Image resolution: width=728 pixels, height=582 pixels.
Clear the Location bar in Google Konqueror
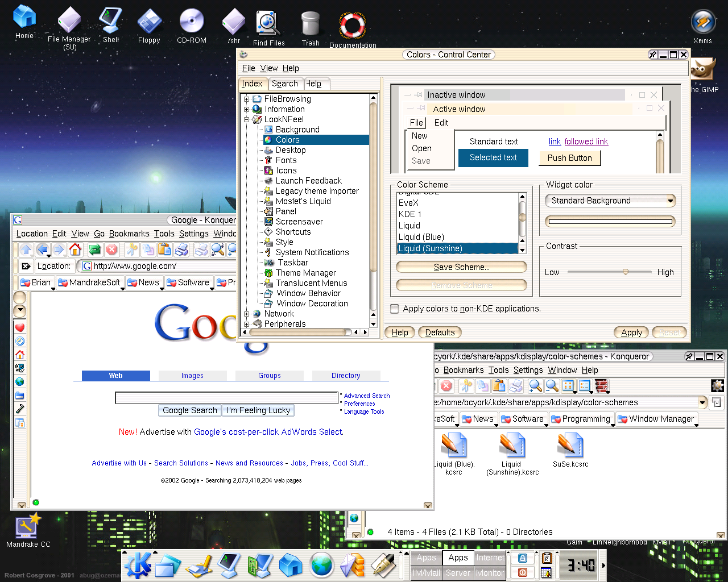pyautogui.click(x=26, y=266)
